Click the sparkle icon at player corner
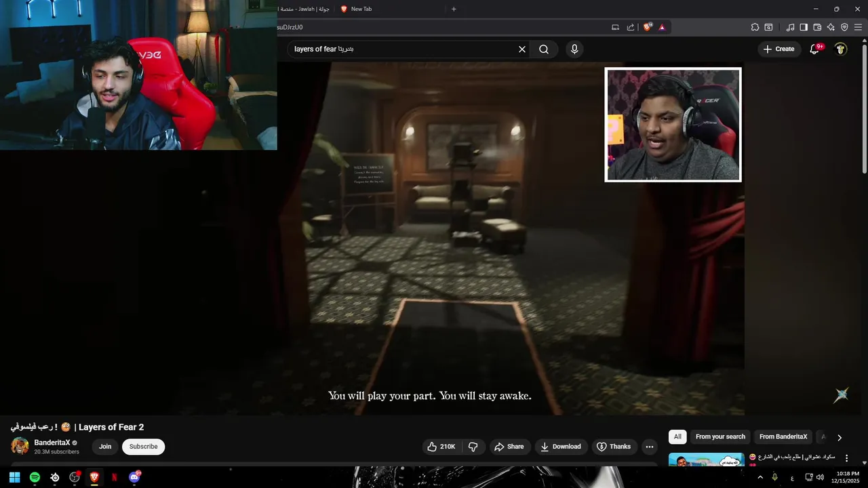 pyautogui.click(x=842, y=395)
